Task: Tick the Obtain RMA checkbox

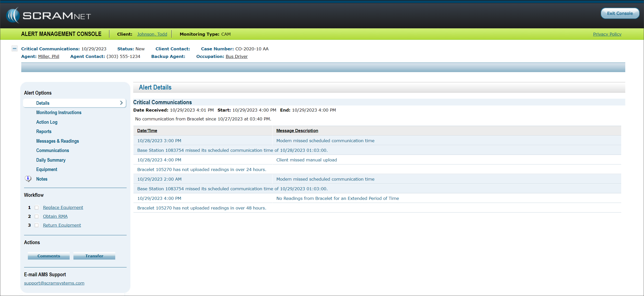Action: (37, 216)
